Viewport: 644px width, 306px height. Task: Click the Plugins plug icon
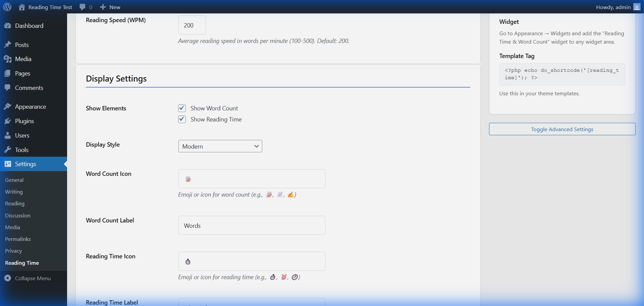tap(8, 121)
